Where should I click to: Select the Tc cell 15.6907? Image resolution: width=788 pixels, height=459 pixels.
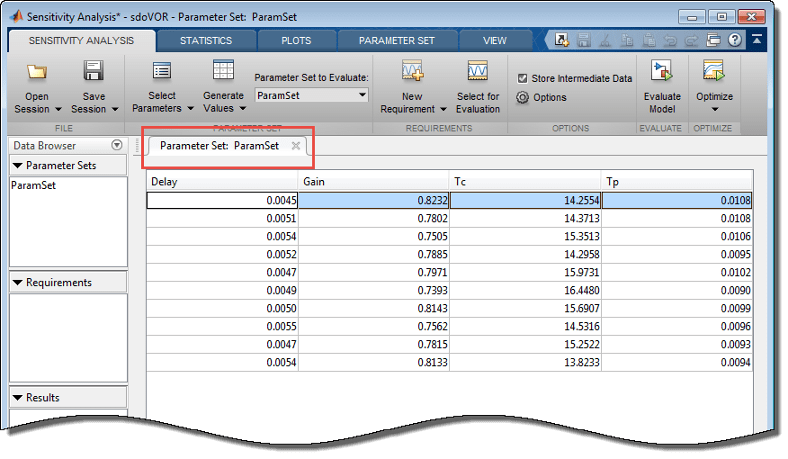(x=525, y=309)
